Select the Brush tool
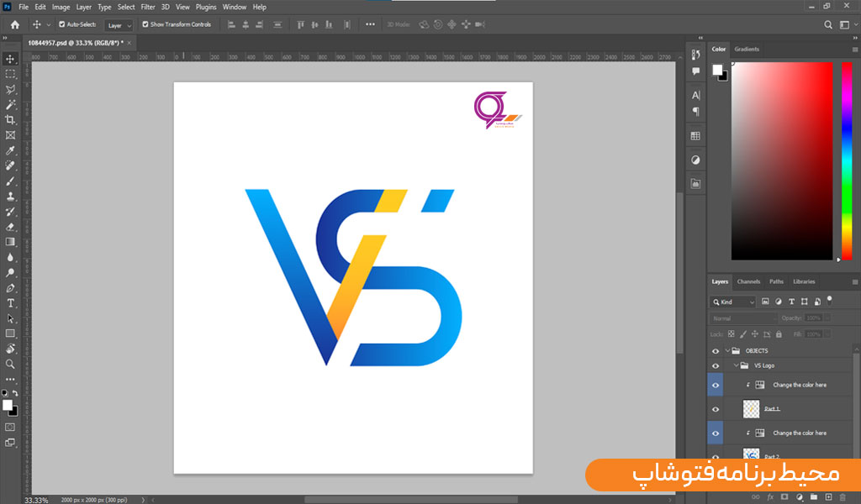The width and height of the screenshot is (861, 504). tap(10, 181)
